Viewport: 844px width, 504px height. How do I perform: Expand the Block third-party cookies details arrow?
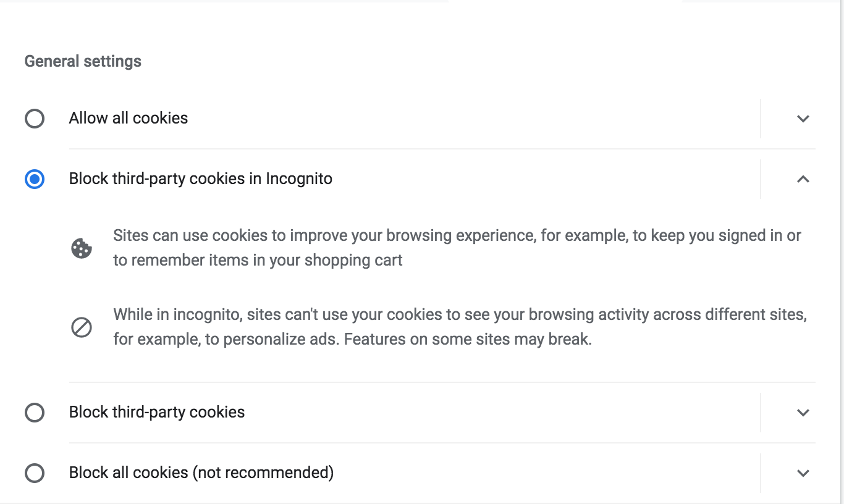click(803, 413)
